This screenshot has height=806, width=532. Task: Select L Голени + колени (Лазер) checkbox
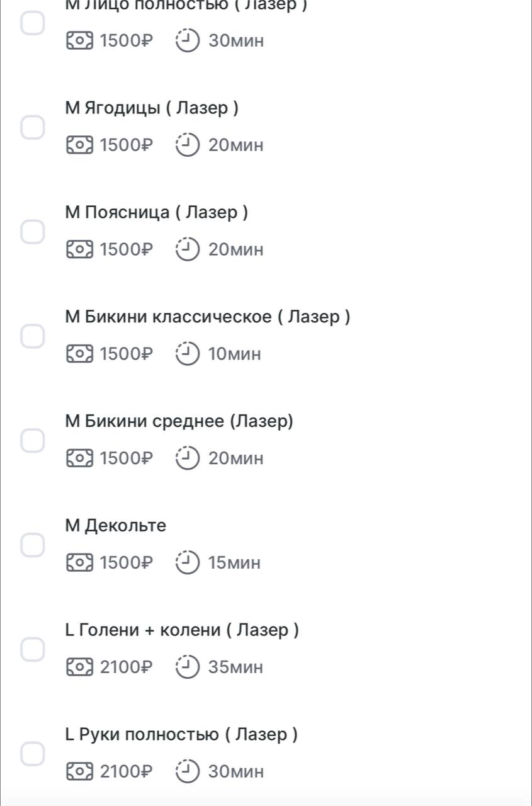pos(33,649)
